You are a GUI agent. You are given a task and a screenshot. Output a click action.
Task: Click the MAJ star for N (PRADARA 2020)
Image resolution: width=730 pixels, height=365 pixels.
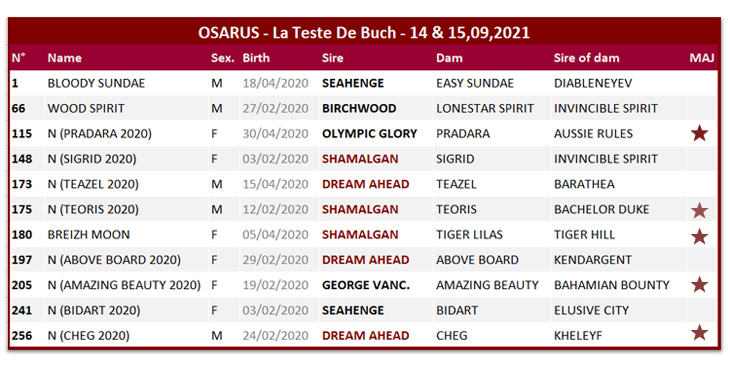coord(699,134)
